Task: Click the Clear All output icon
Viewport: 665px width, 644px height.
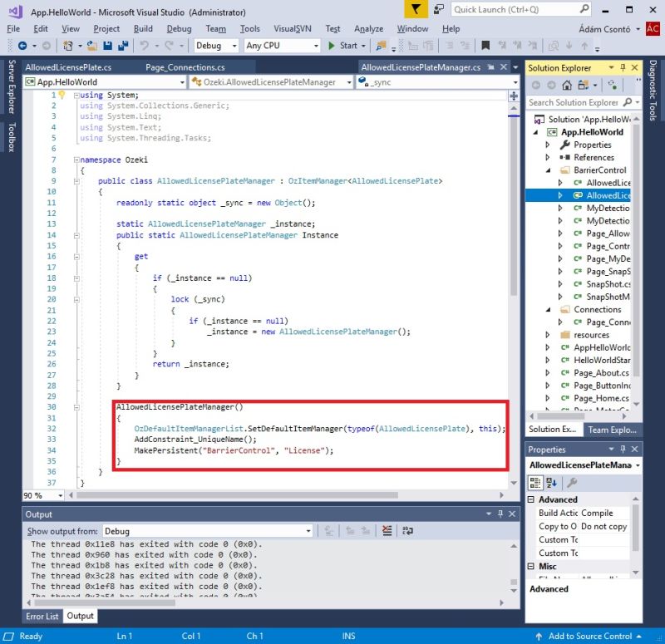Action: pyautogui.click(x=387, y=531)
